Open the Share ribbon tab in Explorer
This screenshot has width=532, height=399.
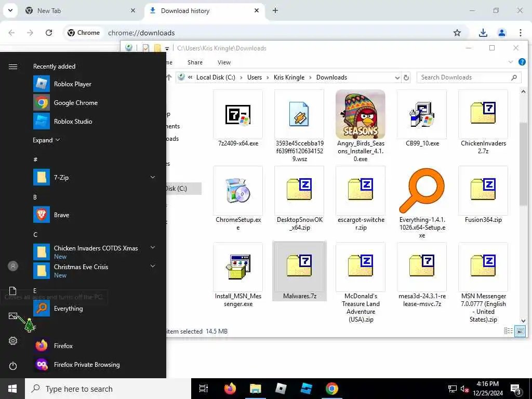point(195,62)
